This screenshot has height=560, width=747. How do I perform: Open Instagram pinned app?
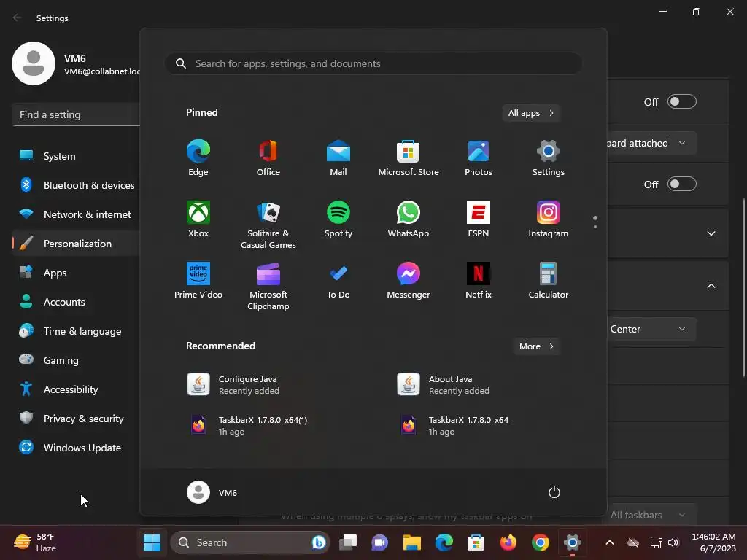(549, 219)
